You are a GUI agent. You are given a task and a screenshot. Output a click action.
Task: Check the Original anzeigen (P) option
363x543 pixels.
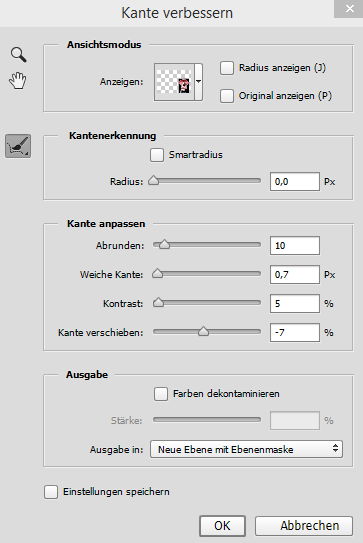click(x=227, y=96)
